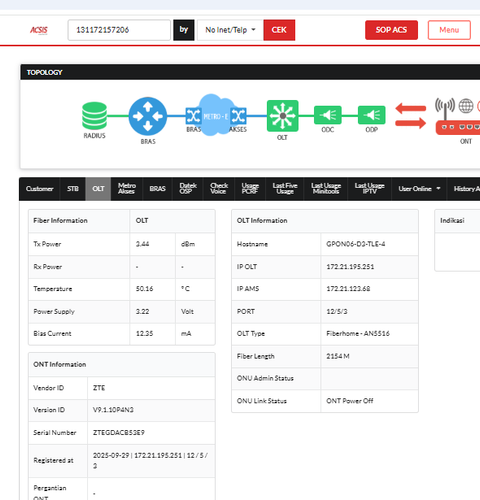
Task: Select the RADIUS database icon in topology
Action: (x=94, y=116)
